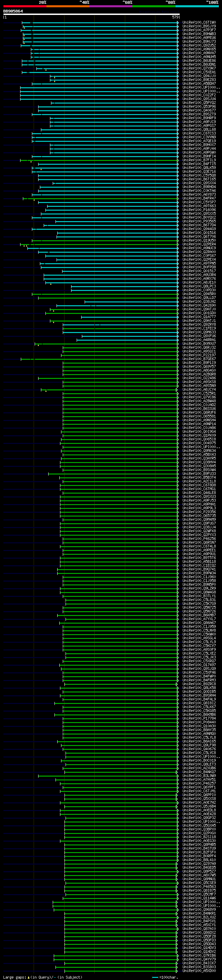Select hit label UniRef100_Q968V9
Image resolution: width=222 pixels, height=980 pixels.
click(x=199, y=910)
